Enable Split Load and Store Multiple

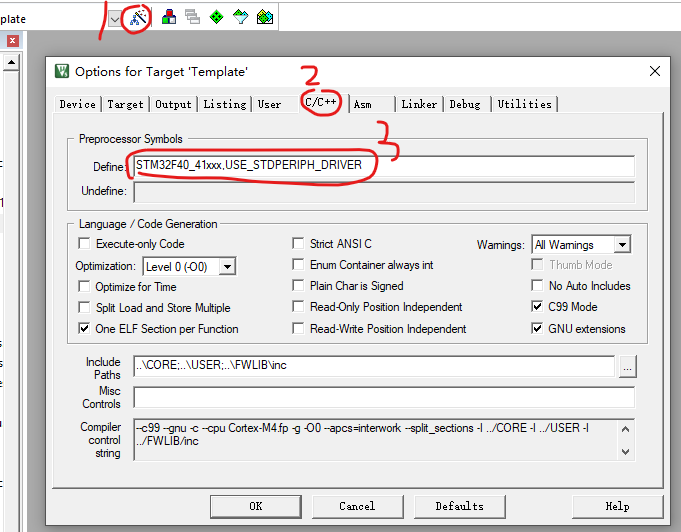[84, 307]
